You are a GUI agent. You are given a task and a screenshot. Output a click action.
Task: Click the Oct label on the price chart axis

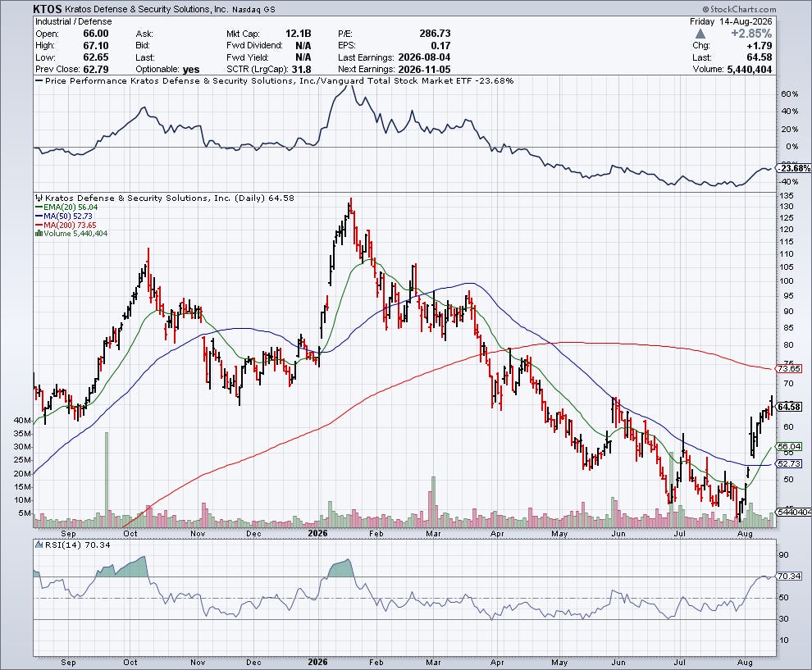130,533
